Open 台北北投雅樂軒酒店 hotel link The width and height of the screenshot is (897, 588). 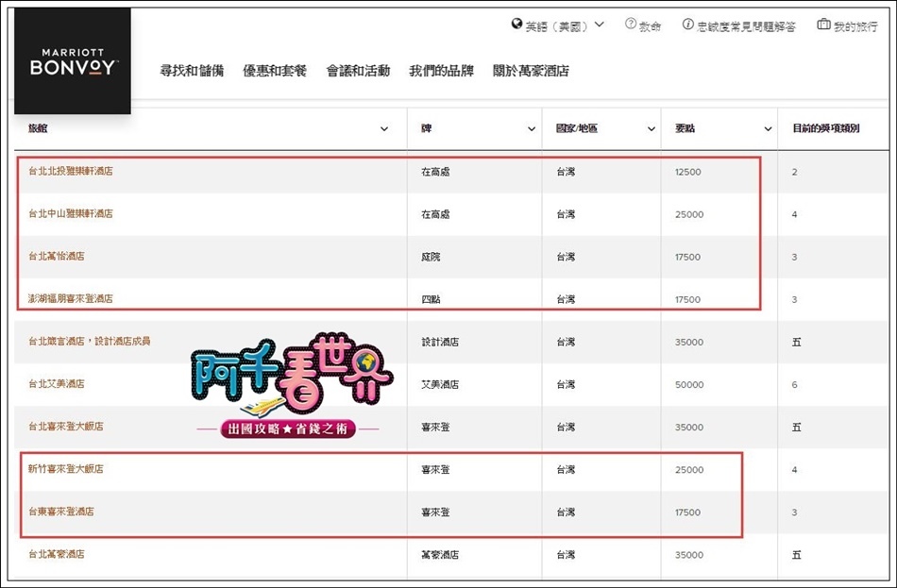(x=71, y=171)
